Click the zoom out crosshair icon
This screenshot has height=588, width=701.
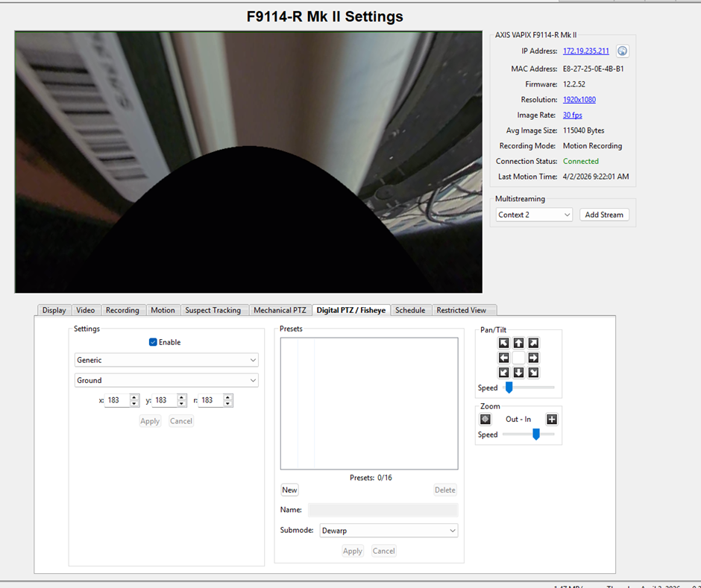coord(485,420)
